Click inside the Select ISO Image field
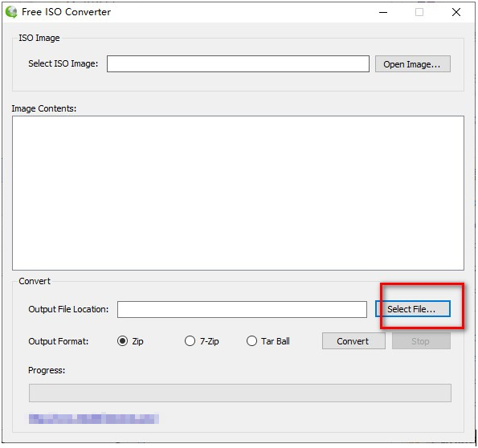Image resolution: width=478 pixels, height=448 pixels. 238,63
